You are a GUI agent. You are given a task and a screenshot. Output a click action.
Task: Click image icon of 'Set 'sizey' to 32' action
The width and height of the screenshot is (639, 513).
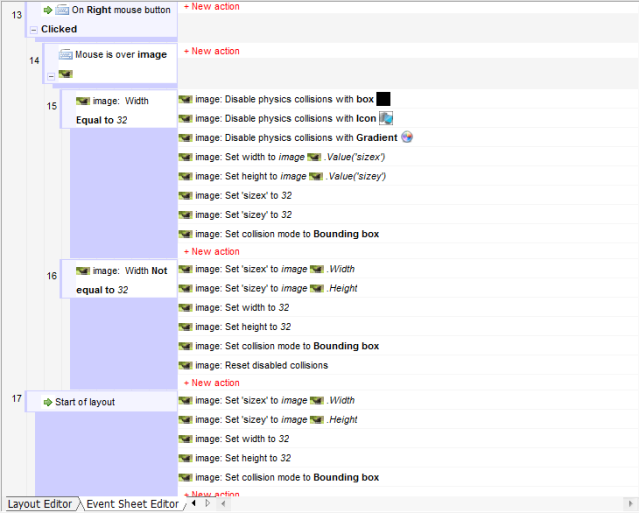(185, 215)
